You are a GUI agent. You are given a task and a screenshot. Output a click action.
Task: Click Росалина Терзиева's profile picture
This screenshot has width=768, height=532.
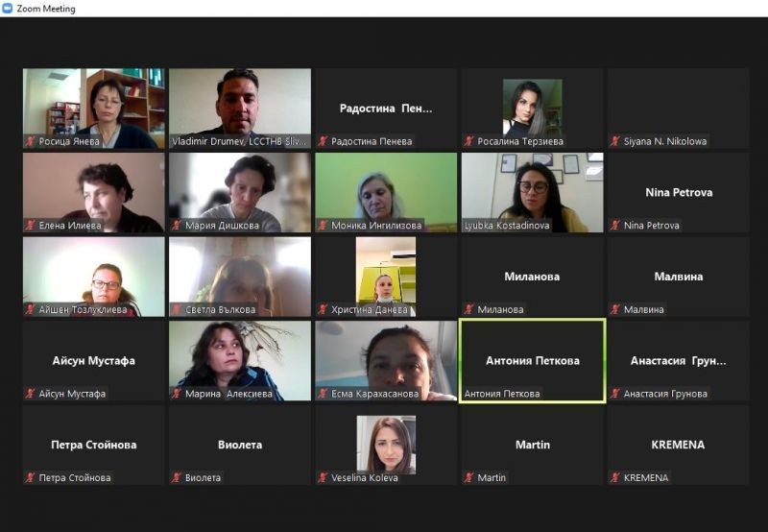533,108
